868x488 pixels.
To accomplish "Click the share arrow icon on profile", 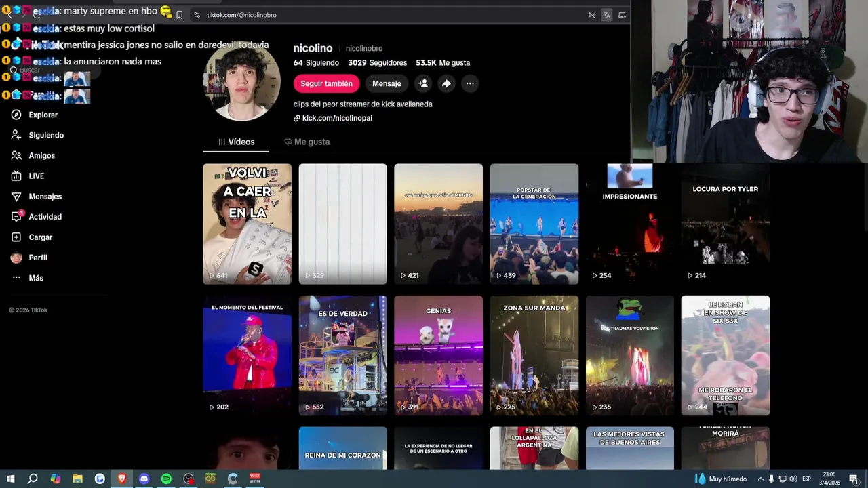I will point(446,83).
